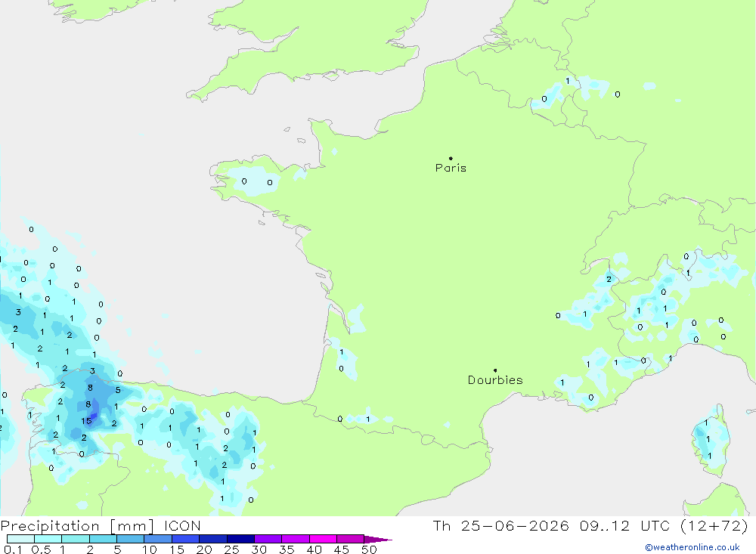The height and width of the screenshot is (554, 756).
Task: Click the Th 25-06-2026 date text
Action: 500,525
